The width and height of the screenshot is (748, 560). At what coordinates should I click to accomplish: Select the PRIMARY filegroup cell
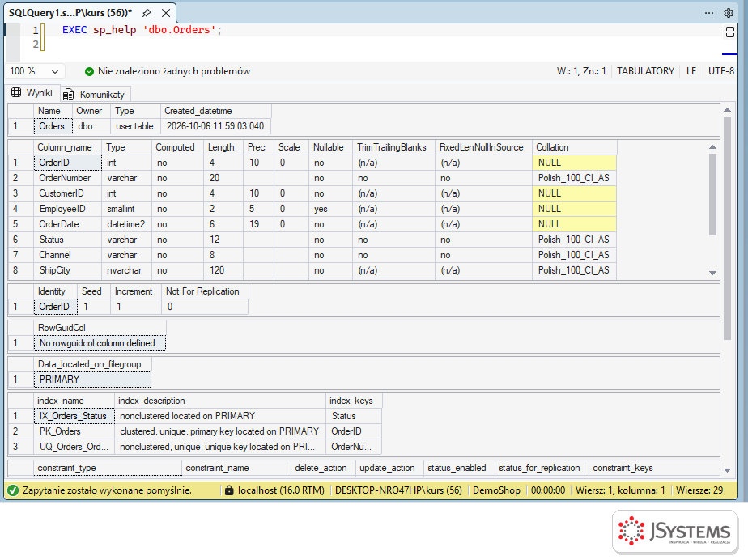tap(92, 380)
